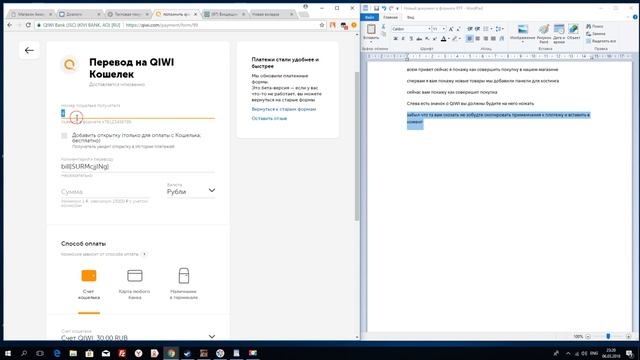Toggle italic formatting in WordPad
The width and height of the screenshot is (640, 360).
click(403, 38)
